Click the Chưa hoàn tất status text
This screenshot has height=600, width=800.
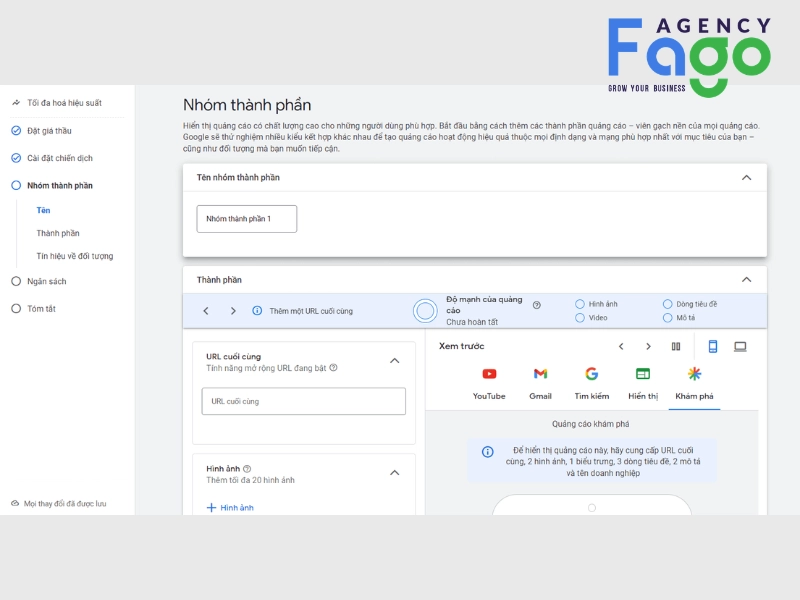tap(472, 322)
